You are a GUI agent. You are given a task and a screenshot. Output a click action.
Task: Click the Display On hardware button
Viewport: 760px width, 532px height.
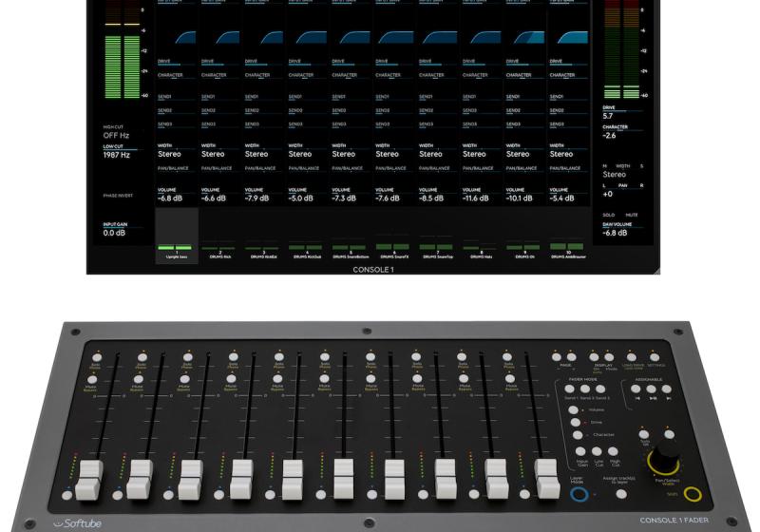pos(594,357)
